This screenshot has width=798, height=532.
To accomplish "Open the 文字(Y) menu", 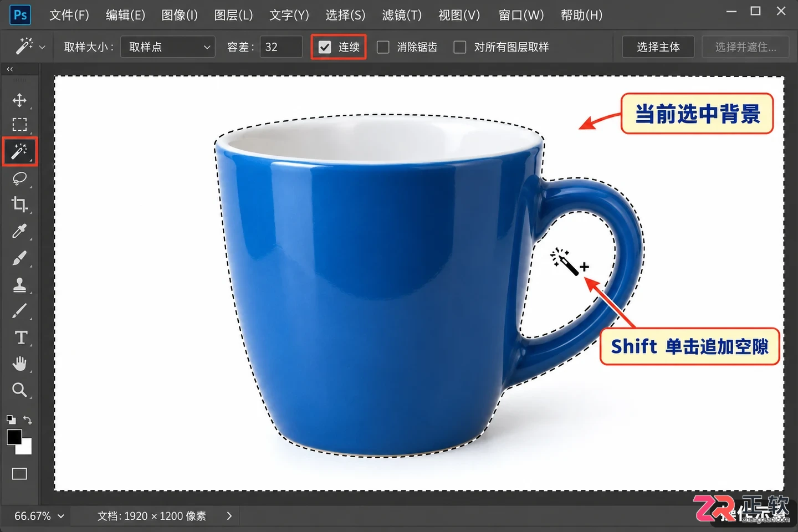I will [289, 15].
